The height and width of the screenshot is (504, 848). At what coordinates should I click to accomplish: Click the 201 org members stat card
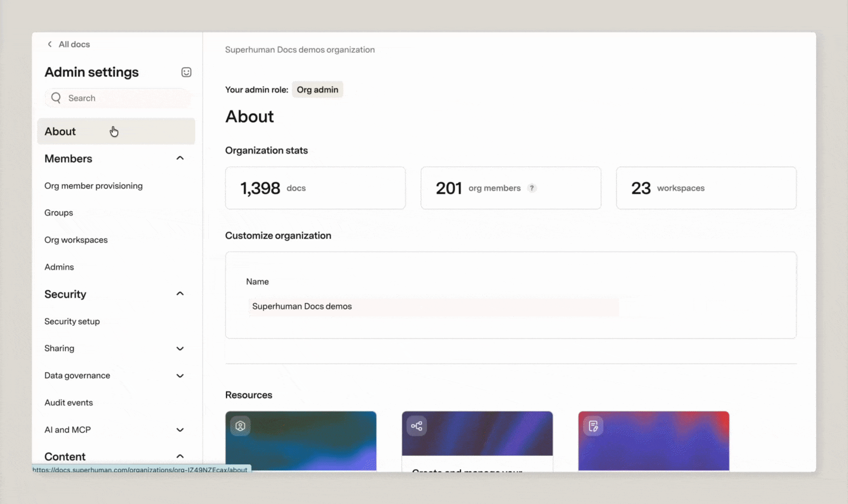(511, 188)
